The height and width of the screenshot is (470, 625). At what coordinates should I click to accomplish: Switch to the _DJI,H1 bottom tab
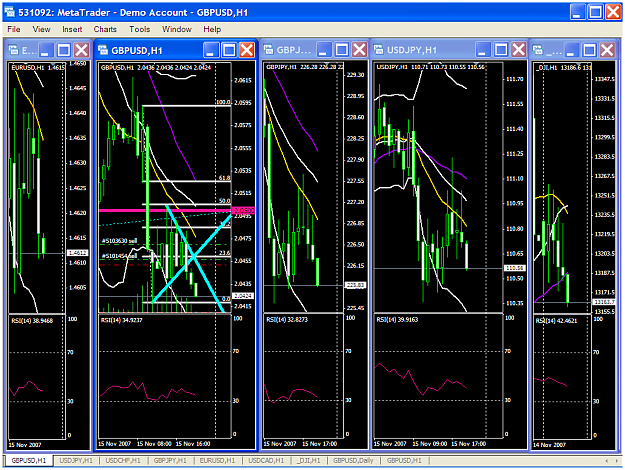tap(309, 460)
